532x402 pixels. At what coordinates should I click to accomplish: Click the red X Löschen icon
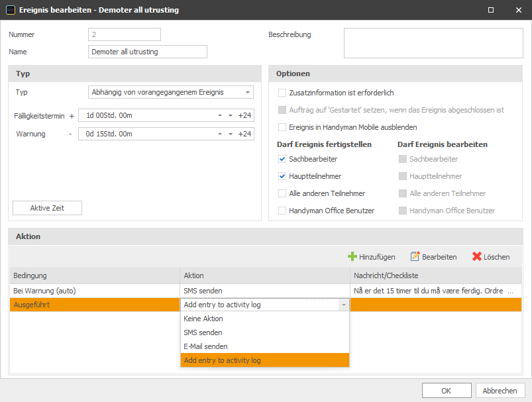(x=477, y=256)
